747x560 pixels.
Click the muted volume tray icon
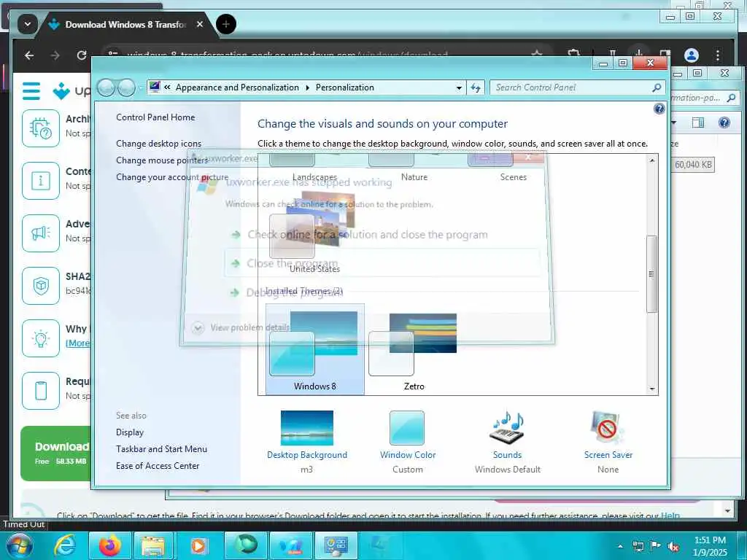[x=673, y=546]
